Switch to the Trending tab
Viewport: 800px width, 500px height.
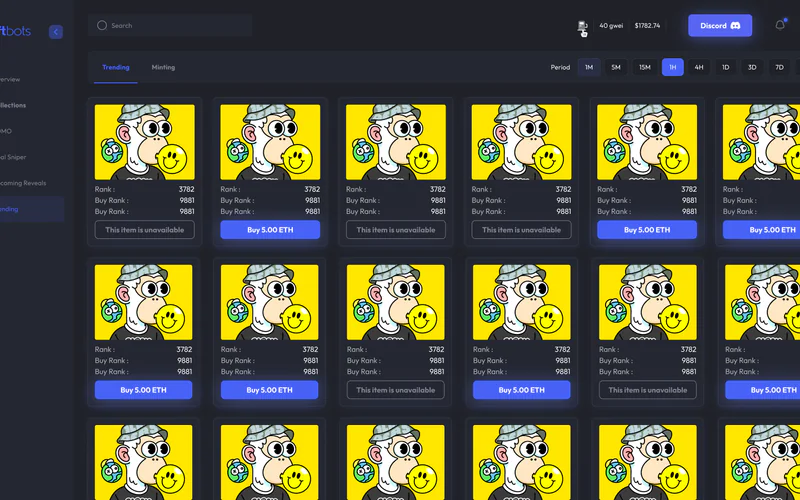pos(116,67)
